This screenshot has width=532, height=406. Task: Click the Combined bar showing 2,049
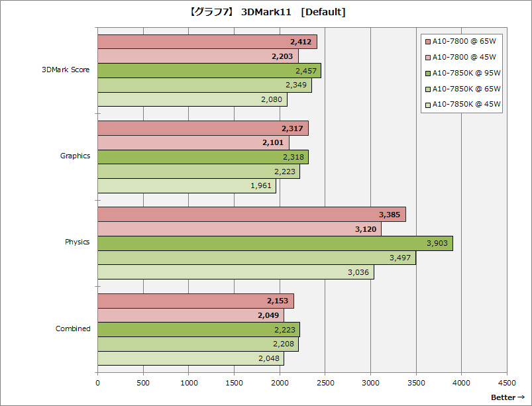click(190, 315)
